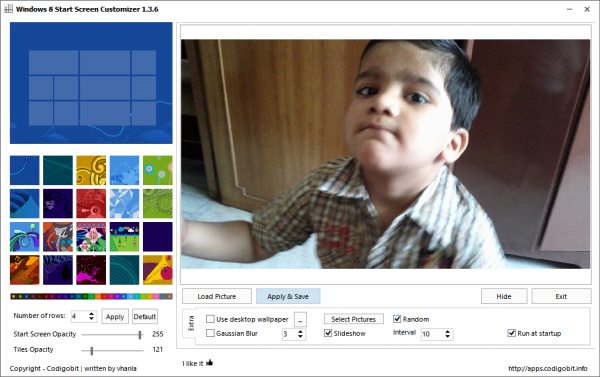Select the light blue geometric shards thumbnail
600x377 pixels.
[x=124, y=204]
